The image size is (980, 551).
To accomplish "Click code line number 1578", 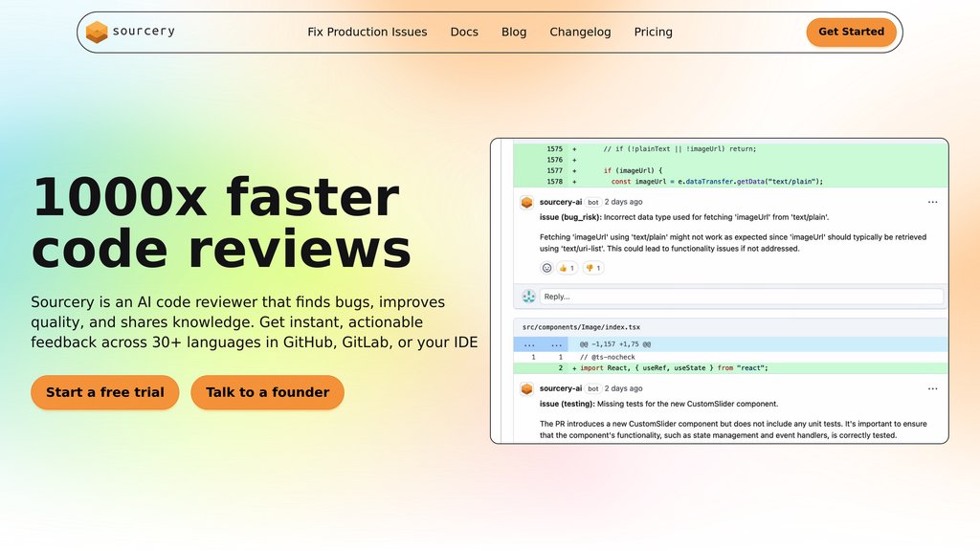I will (x=554, y=182).
